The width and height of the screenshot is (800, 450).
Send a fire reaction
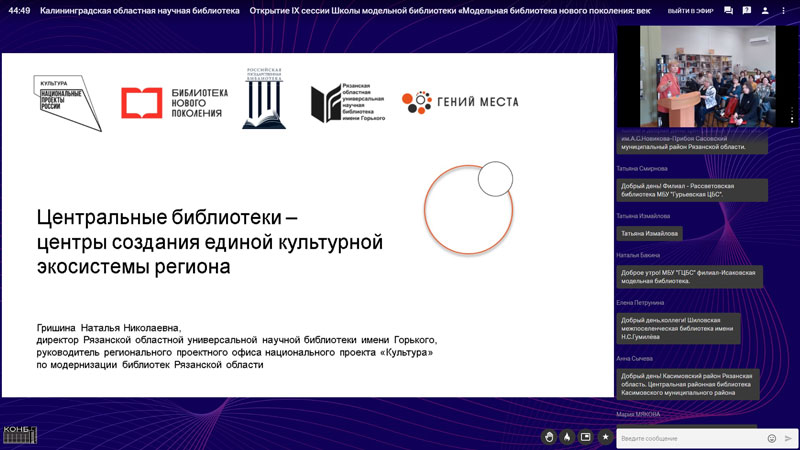(x=567, y=437)
